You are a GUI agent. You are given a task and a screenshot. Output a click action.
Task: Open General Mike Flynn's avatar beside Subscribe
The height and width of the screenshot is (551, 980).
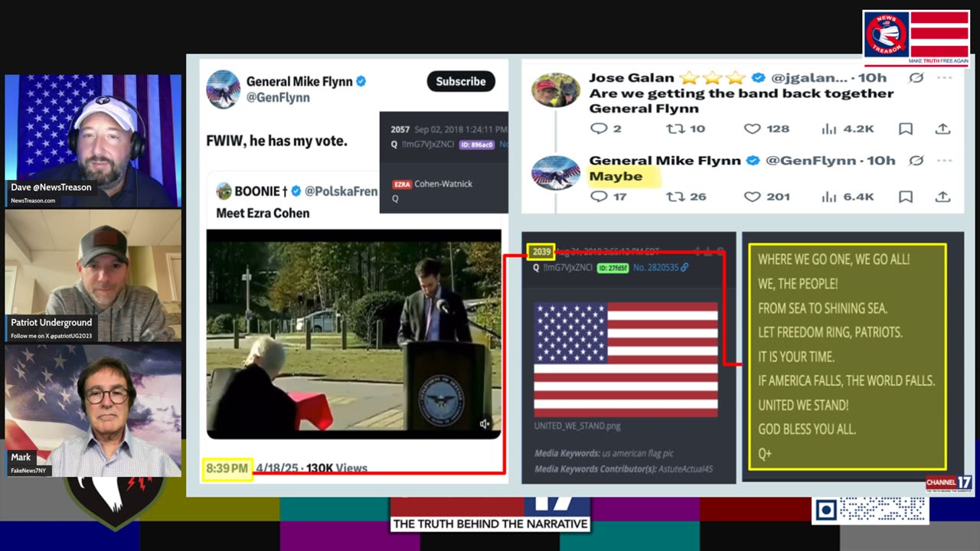(224, 90)
